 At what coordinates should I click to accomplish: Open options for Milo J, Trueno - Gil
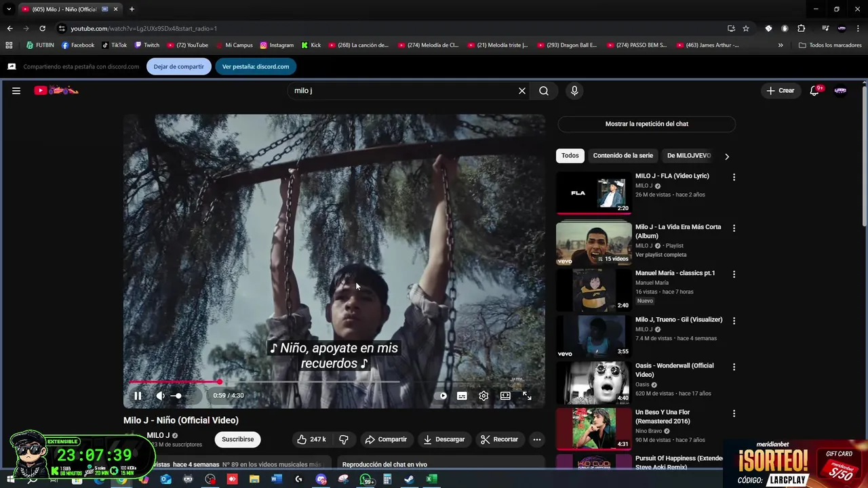click(x=734, y=321)
